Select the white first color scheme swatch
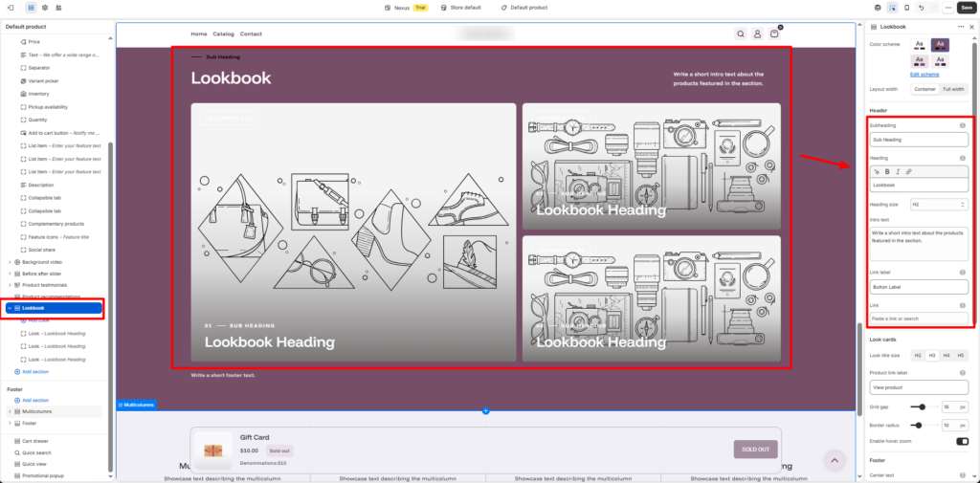 coord(920,45)
